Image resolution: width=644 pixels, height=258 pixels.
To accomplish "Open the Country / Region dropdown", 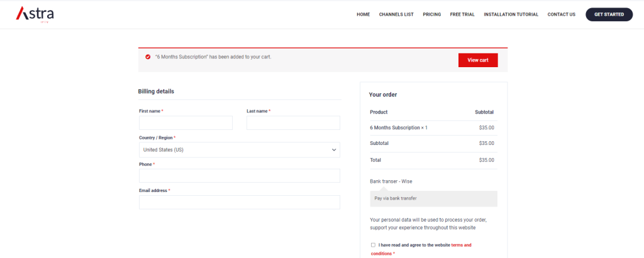I will click(x=240, y=149).
